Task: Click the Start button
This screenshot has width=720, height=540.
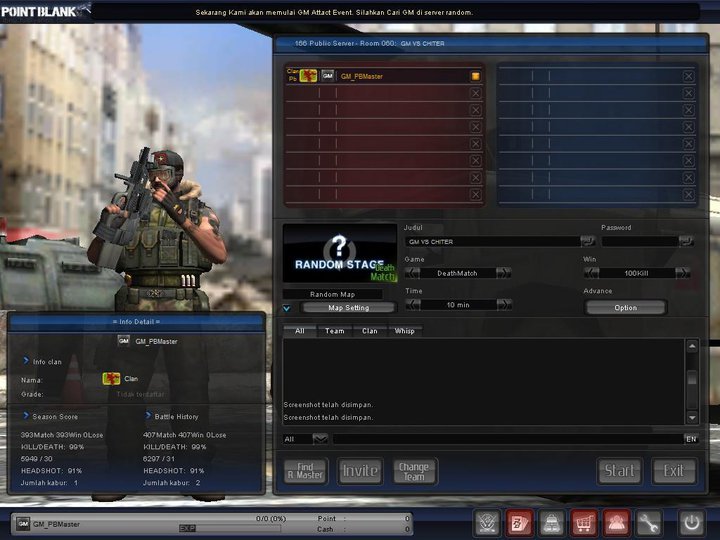Action: tap(619, 471)
